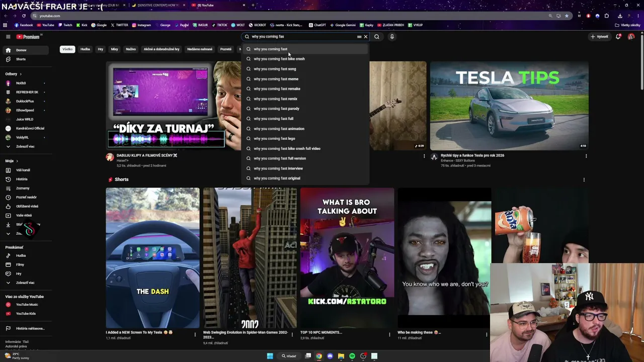Choose suggestion 'why you coming fast bike crash'

[305, 59]
